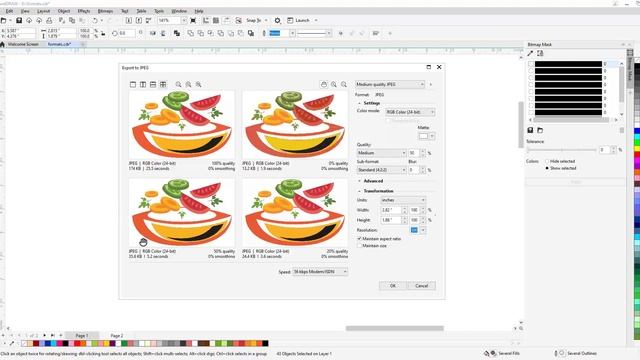Open the Bitmaps menu
This screenshot has height=360, width=640.
pos(105,11)
